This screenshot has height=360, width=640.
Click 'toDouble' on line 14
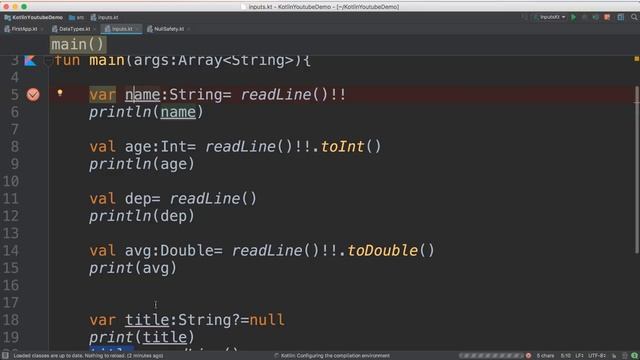(382, 251)
